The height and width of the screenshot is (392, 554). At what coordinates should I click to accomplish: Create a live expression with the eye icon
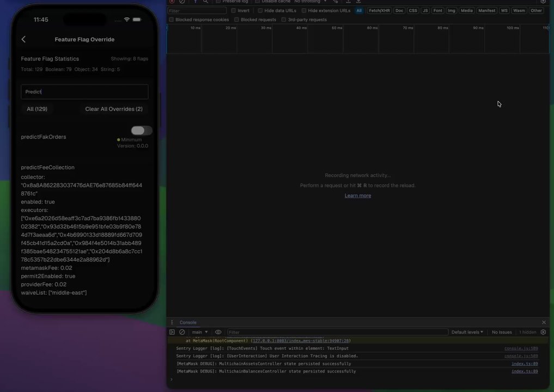tap(218, 332)
